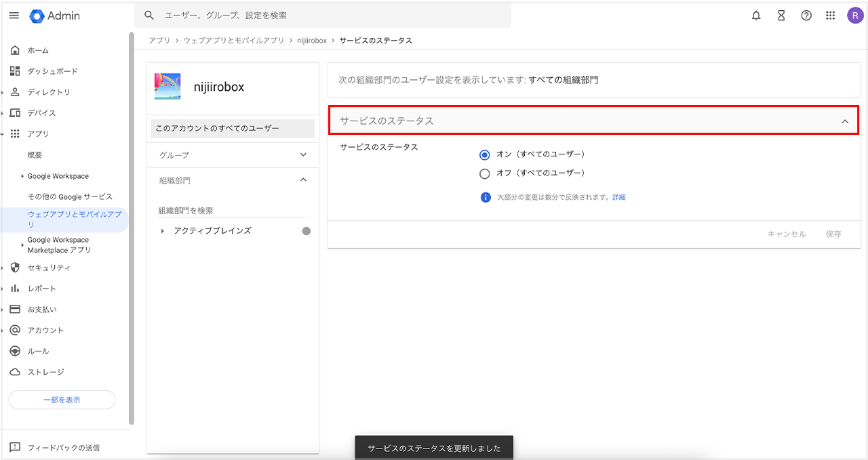This screenshot has height=460, width=868.
Task: Open セキュリティ in the sidebar
Action: coord(49,268)
